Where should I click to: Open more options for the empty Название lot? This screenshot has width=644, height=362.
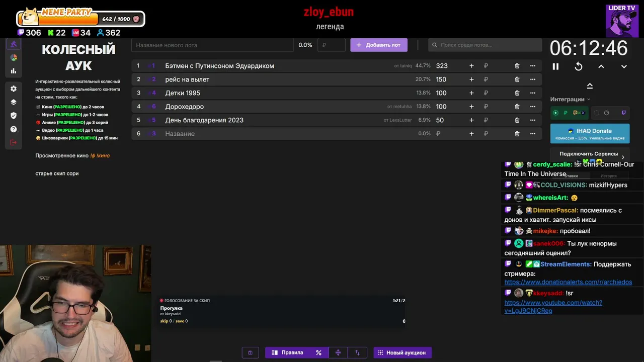533,134
